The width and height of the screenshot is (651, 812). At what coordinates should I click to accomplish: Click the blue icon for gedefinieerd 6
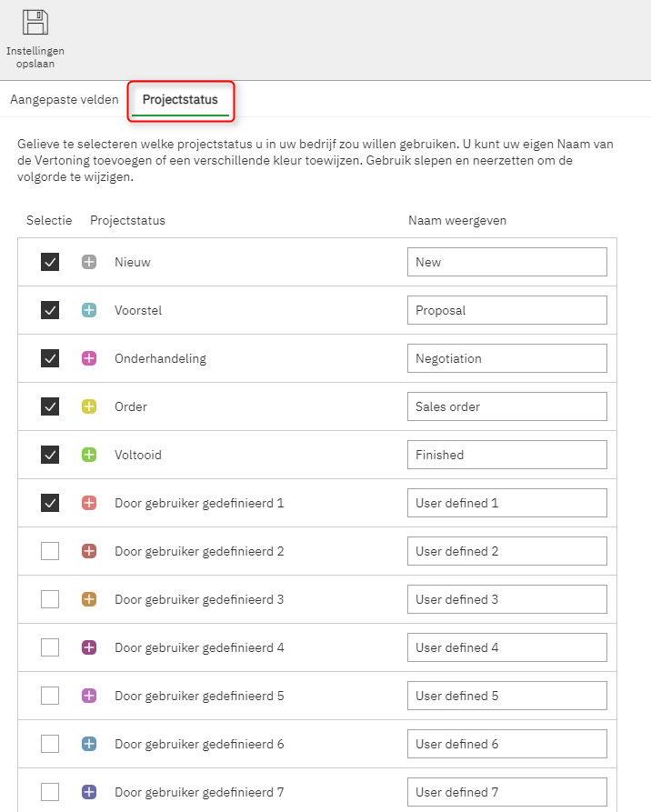(89, 744)
